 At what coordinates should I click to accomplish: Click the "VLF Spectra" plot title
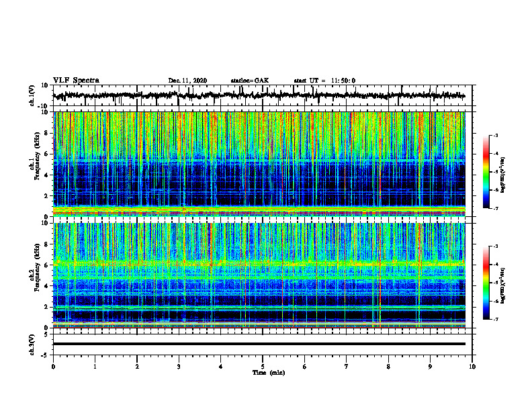pyautogui.click(x=76, y=81)
